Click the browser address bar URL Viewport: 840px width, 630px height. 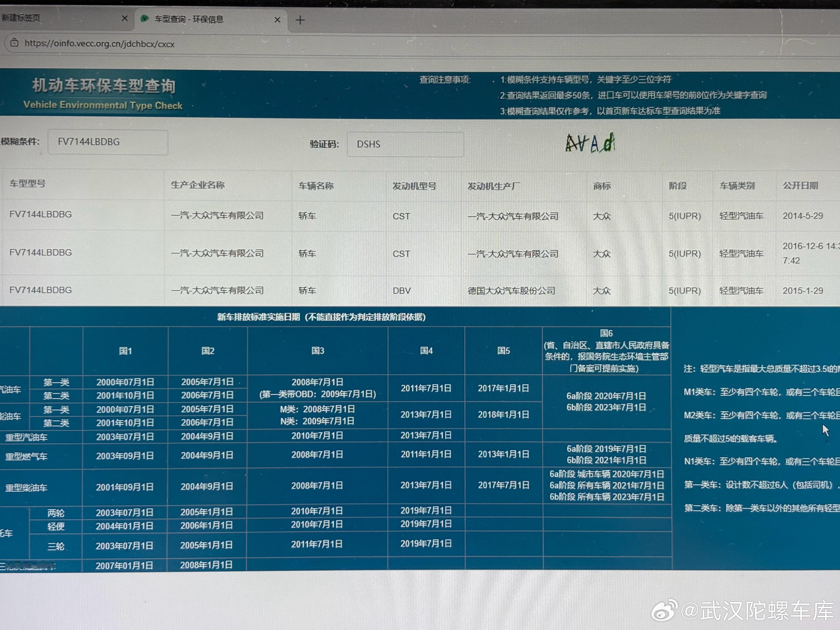click(100, 44)
